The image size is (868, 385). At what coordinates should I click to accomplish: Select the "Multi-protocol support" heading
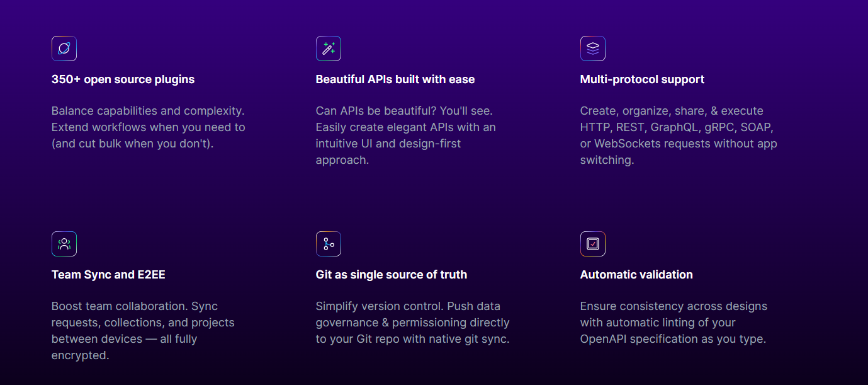coord(642,79)
